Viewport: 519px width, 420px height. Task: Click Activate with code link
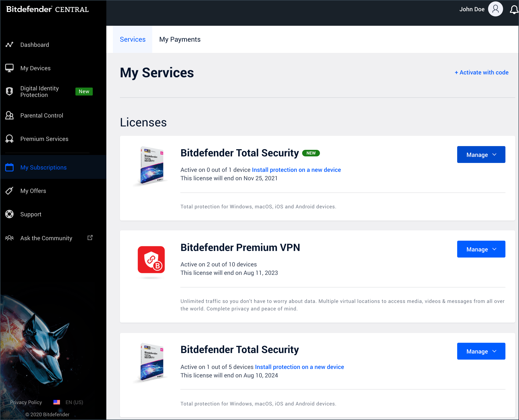coord(481,72)
